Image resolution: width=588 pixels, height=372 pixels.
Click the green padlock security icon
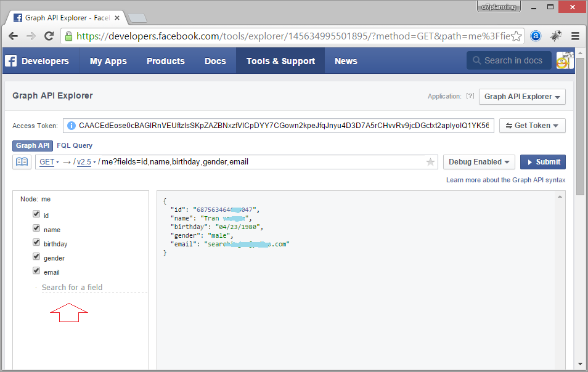coord(68,36)
